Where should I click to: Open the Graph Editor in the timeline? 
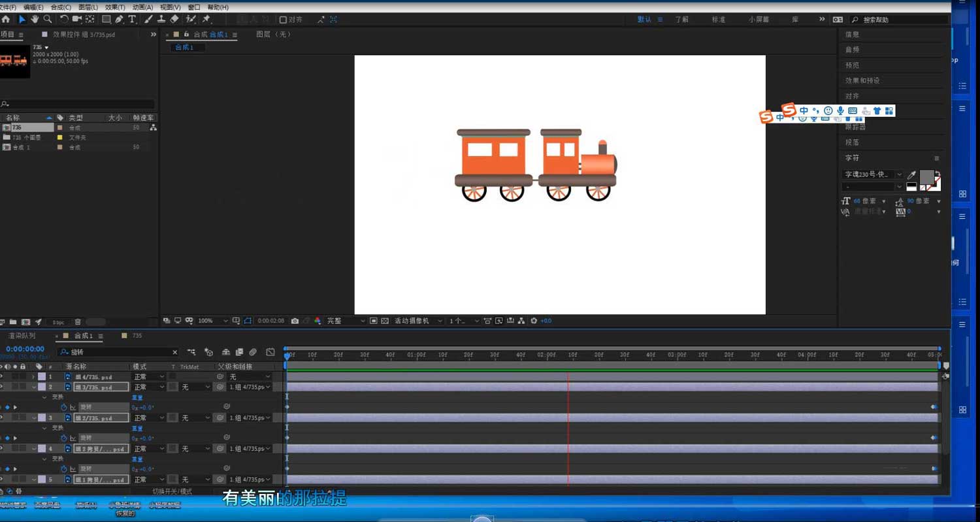(270, 352)
